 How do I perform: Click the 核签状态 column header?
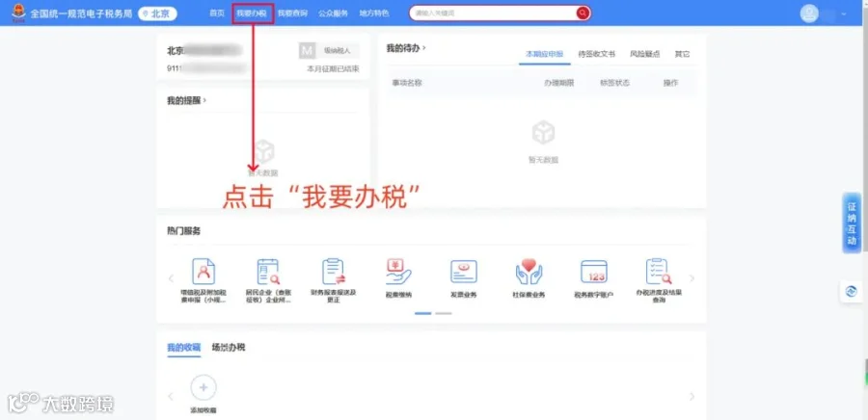pos(614,83)
